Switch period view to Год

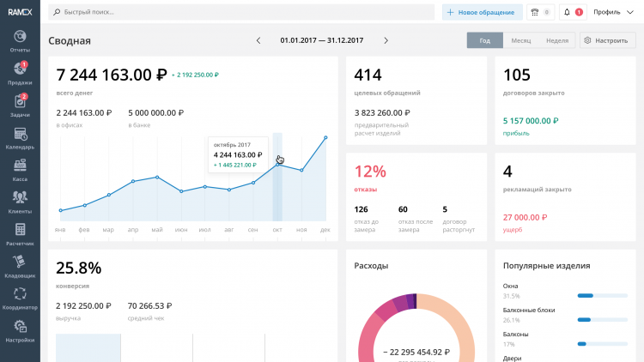click(x=485, y=40)
